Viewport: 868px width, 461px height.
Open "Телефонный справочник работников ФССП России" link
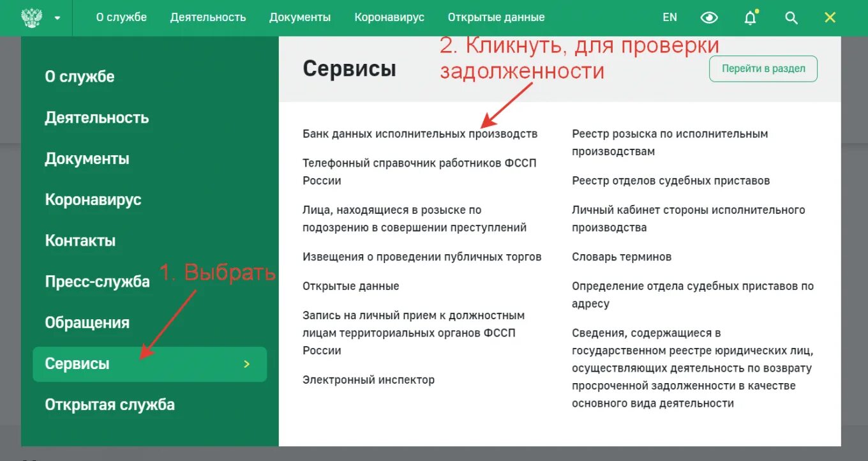(419, 172)
